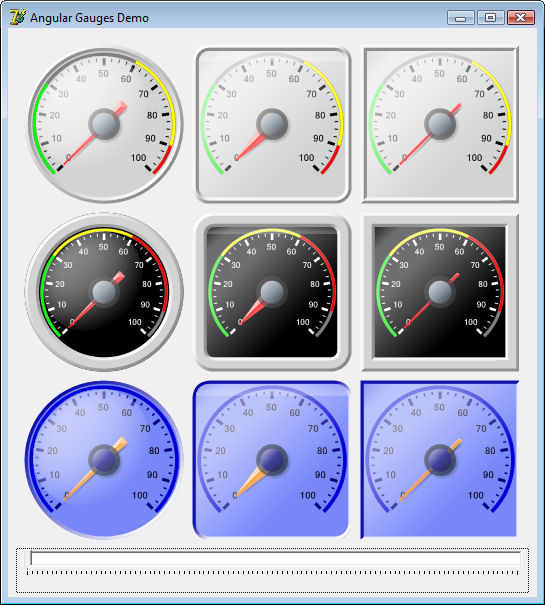
Task: Click the silver round gauge's center hub
Action: 104,124
